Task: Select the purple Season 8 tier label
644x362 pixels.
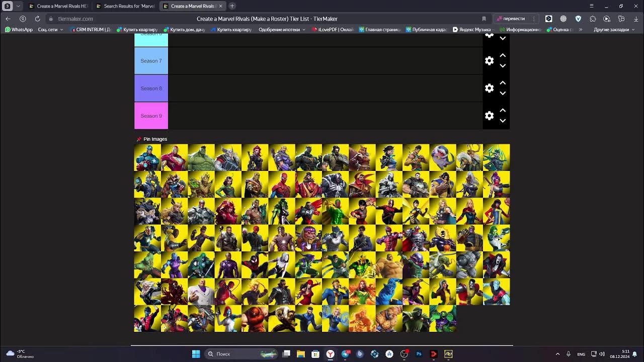Action: click(x=151, y=88)
